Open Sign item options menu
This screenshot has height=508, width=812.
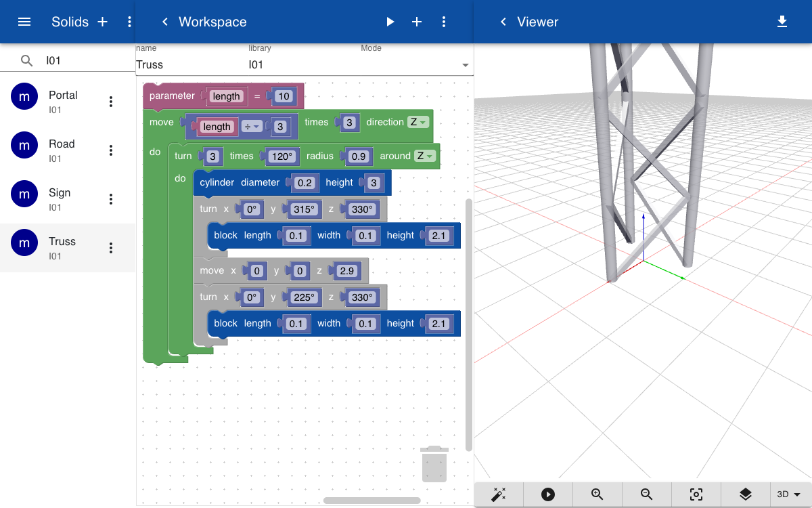point(111,199)
